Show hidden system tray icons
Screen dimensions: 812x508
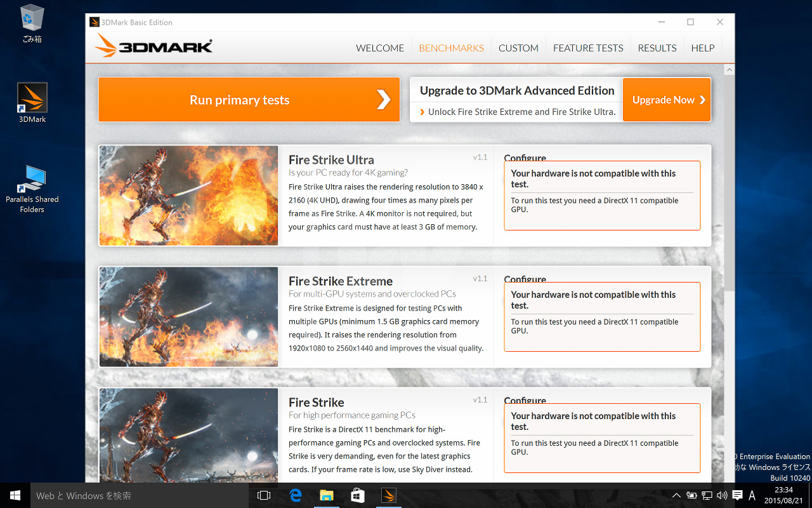[676, 495]
